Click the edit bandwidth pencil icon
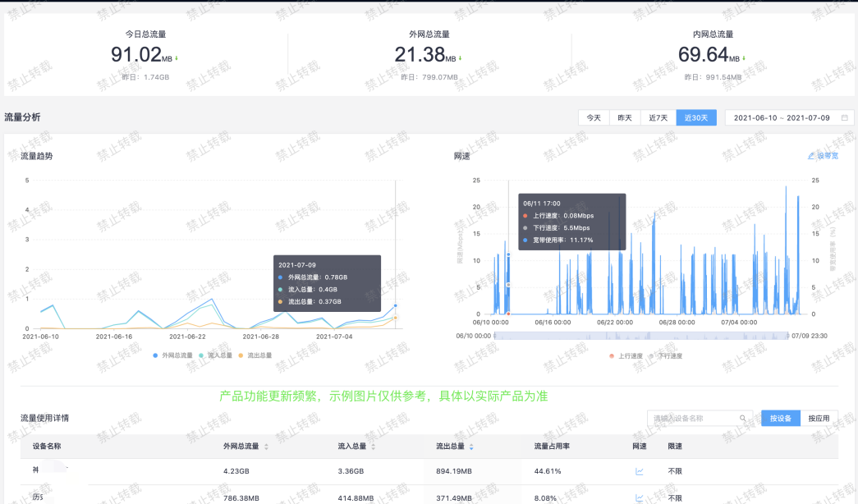The height and width of the screenshot is (504, 858). [811, 156]
